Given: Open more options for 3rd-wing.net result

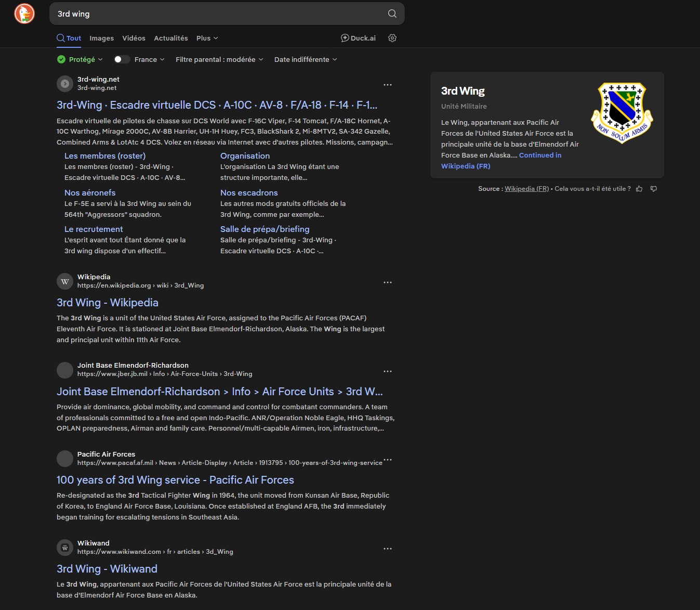Looking at the screenshot, I should tap(388, 85).
